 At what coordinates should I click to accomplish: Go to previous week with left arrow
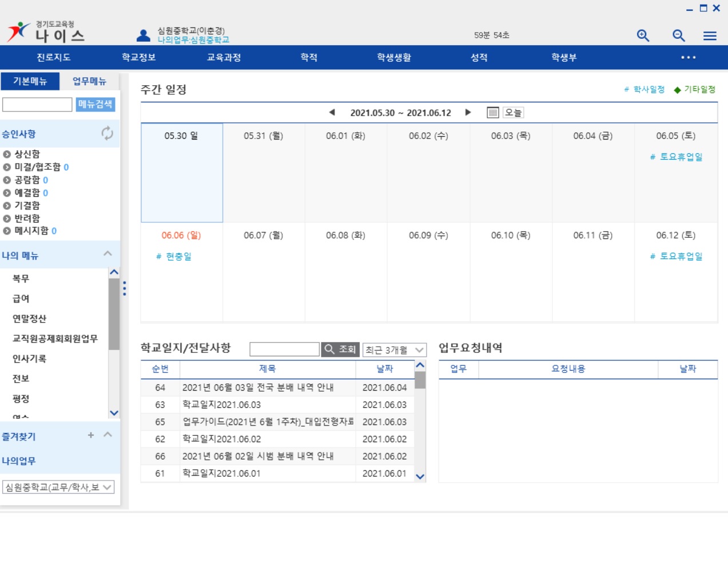click(332, 112)
